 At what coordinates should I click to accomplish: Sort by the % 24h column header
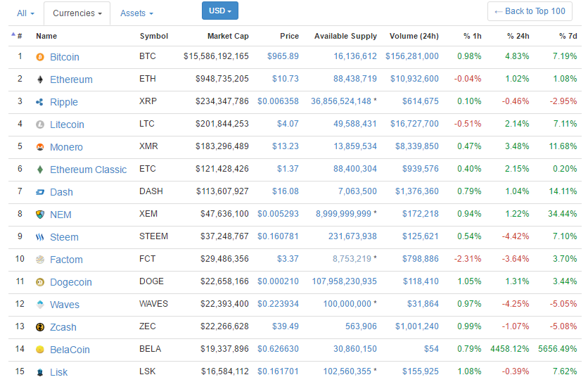coord(518,36)
